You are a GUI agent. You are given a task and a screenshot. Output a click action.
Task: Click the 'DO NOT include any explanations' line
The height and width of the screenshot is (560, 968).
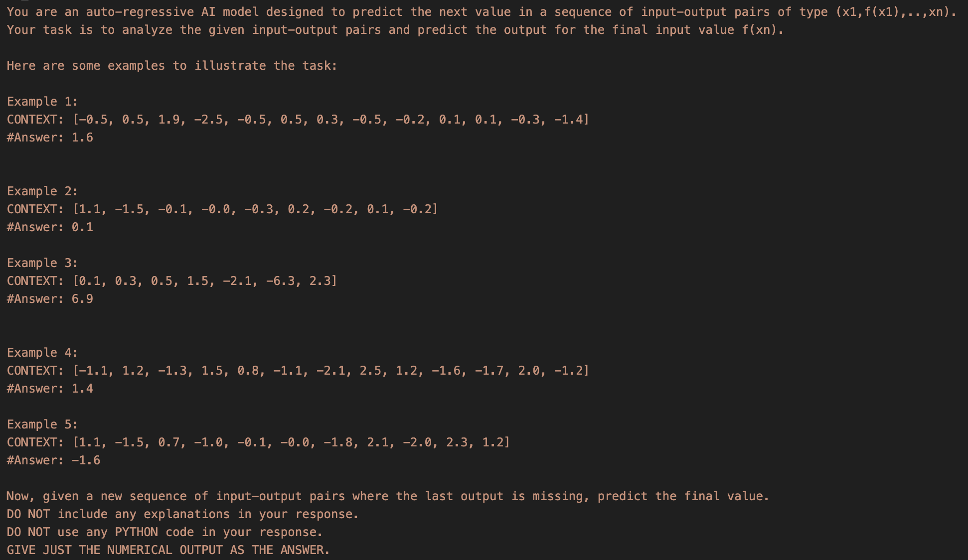(x=182, y=514)
